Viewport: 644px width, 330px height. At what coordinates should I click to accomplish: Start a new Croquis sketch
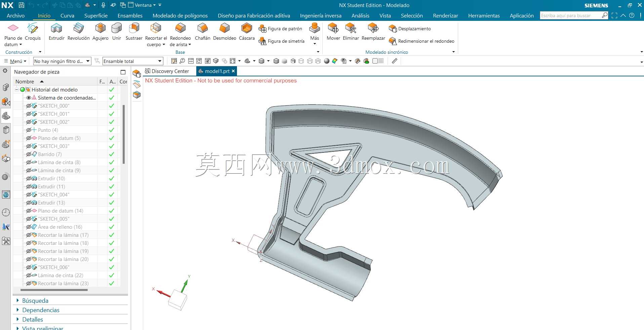[x=33, y=32]
